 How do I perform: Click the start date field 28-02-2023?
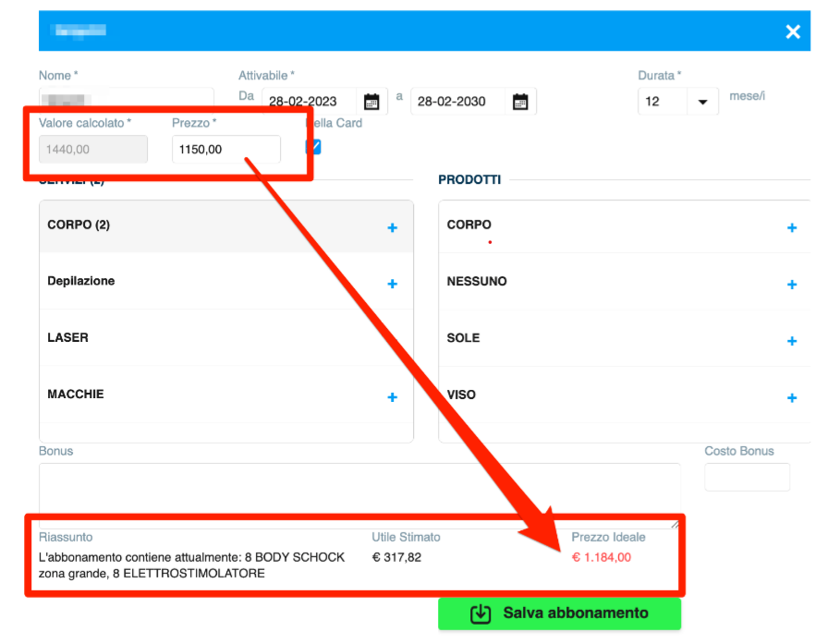point(310,102)
